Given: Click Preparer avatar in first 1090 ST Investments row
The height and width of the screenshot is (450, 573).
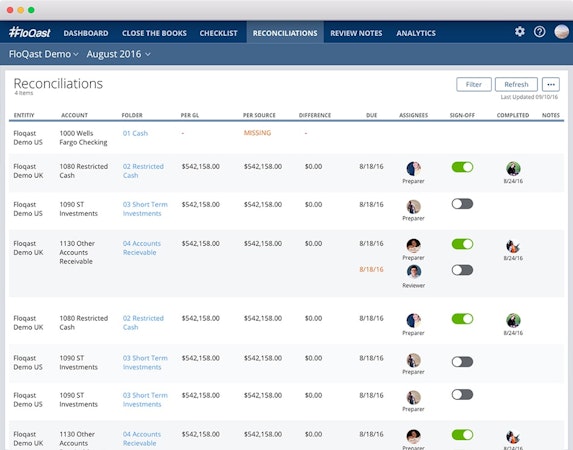Looking at the screenshot, I should click(x=413, y=207).
